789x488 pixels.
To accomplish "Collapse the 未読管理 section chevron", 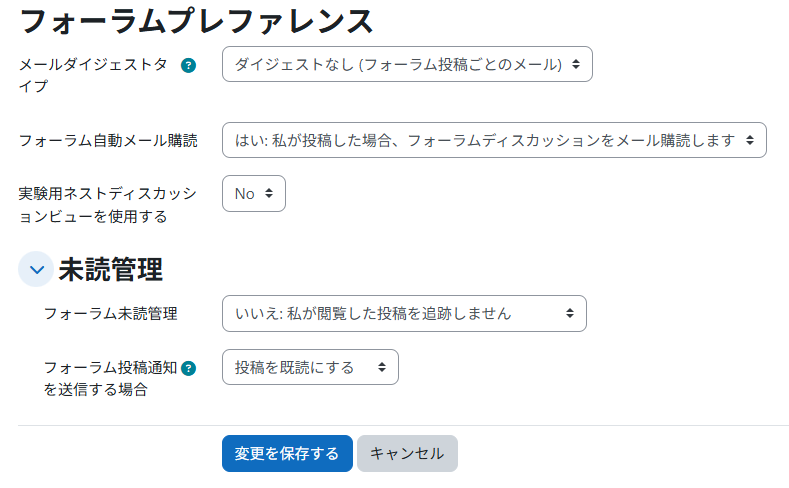I will point(36,269).
